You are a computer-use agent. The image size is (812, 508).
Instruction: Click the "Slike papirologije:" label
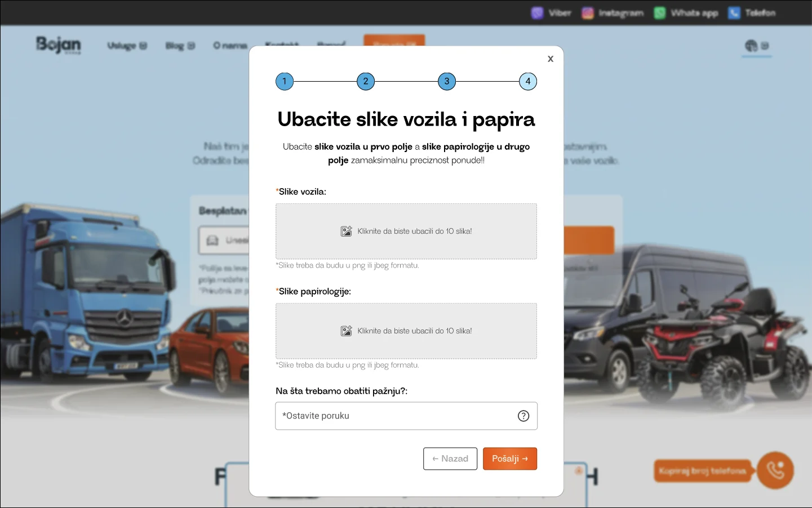pos(313,291)
